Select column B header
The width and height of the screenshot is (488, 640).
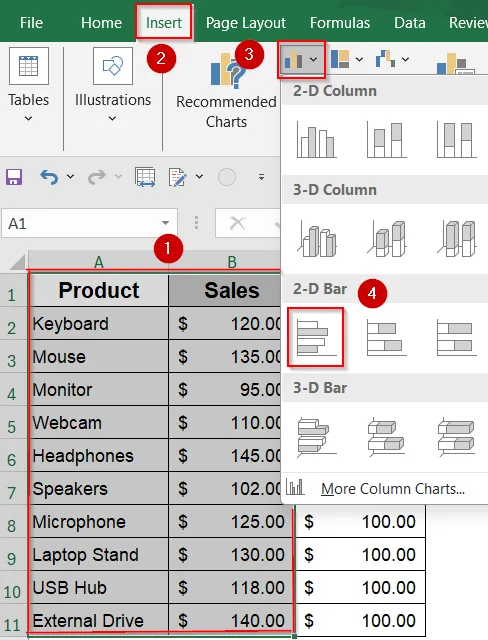click(232, 262)
